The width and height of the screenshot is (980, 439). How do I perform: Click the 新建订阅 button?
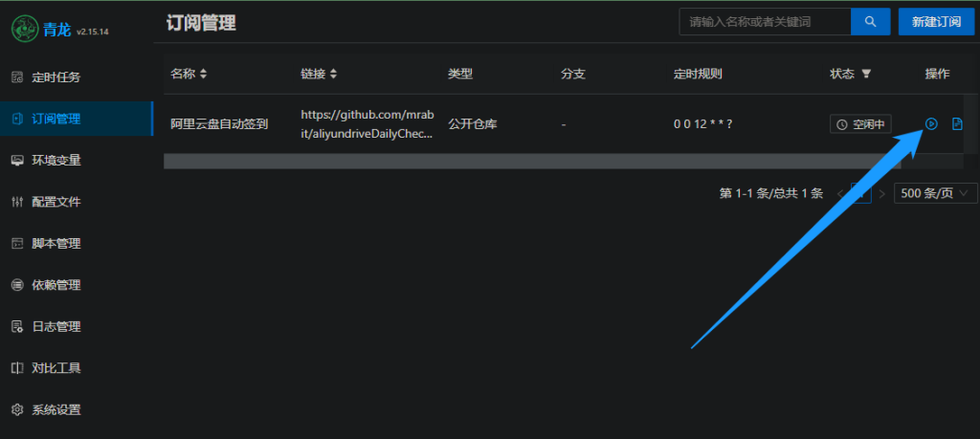tap(936, 22)
